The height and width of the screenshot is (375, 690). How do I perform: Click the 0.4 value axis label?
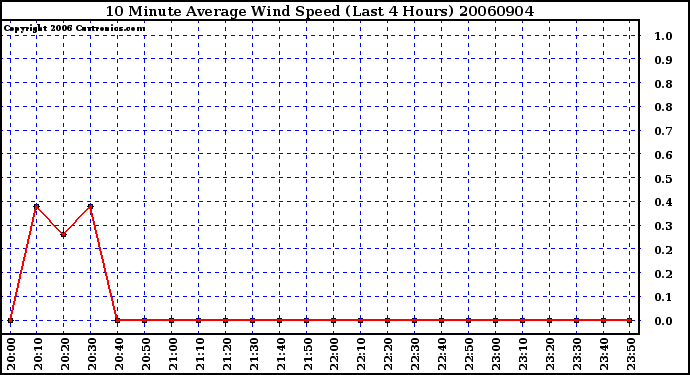click(664, 202)
